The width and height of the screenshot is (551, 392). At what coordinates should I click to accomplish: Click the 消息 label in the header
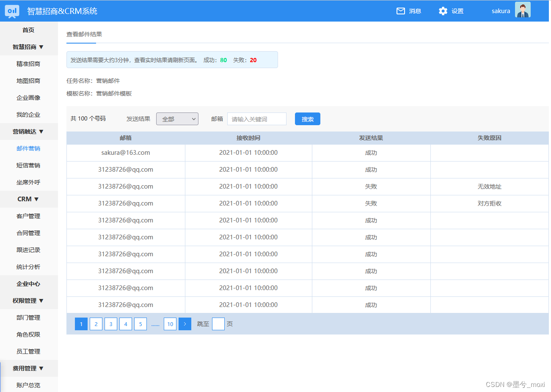pos(415,11)
